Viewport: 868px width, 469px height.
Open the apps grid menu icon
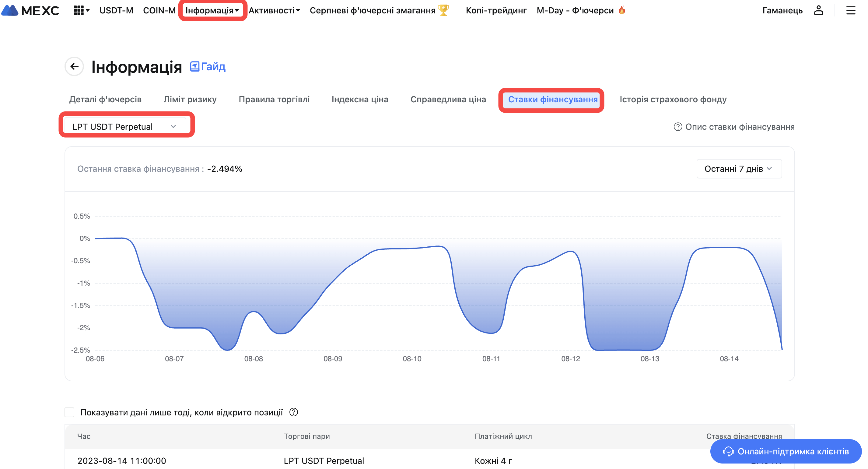pos(79,10)
